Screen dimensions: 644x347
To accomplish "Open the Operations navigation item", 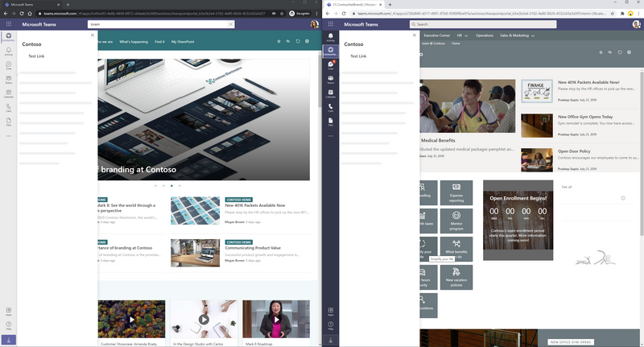I will pos(485,35).
